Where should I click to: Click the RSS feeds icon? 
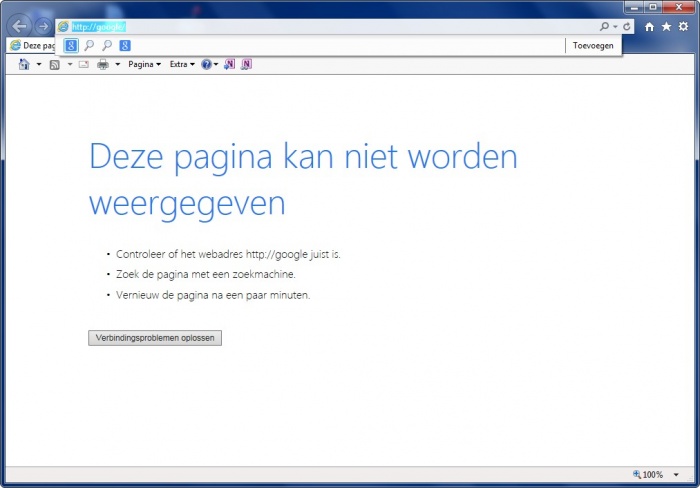(x=54, y=65)
